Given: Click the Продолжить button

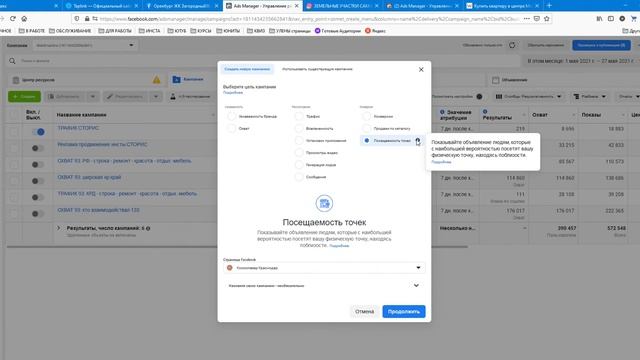Looking at the screenshot, I should 404,311.
